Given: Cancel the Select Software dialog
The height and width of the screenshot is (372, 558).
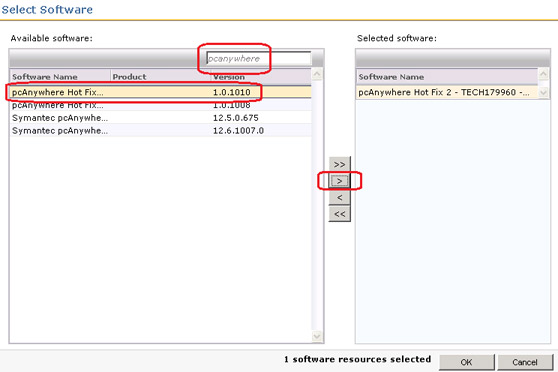Looking at the screenshot, I should [x=525, y=362].
